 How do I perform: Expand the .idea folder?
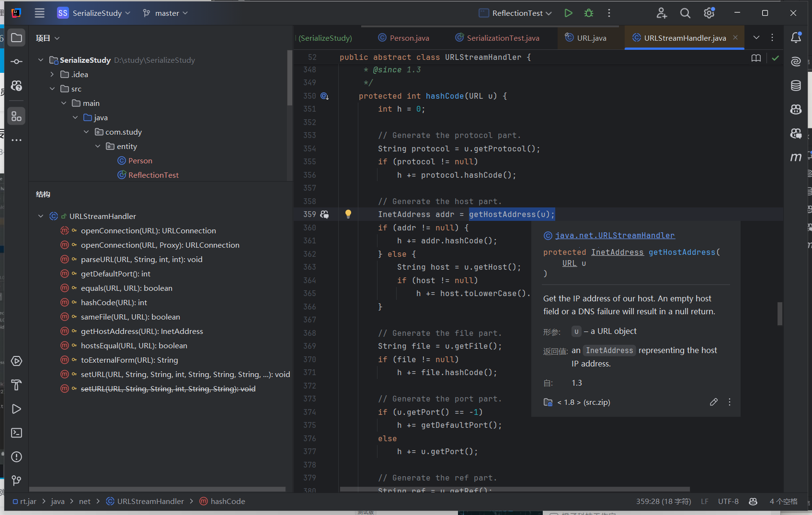coord(52,74)
